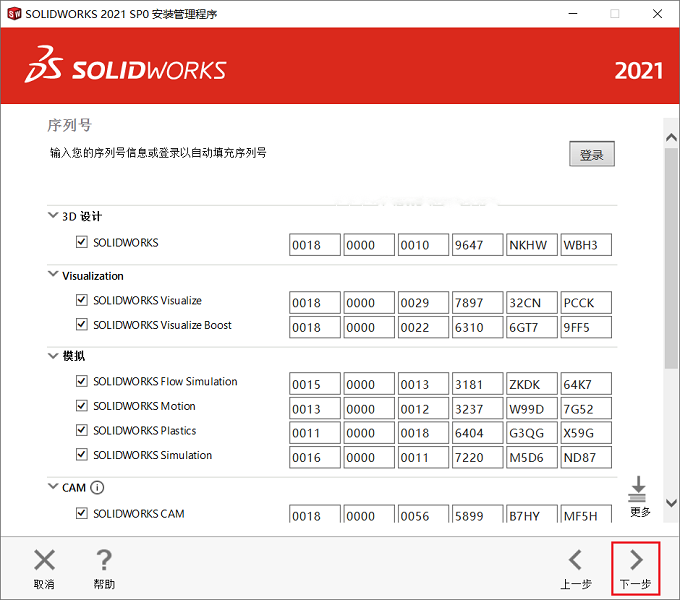Click SOLIDWORKS Plastics first serial field

click(x=314, y=433)
